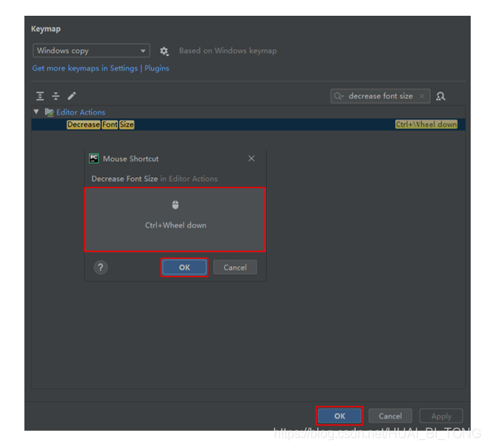This screenshot has width=488, height=448.
Task: Open the Plugins link
Action: (157, 68)
